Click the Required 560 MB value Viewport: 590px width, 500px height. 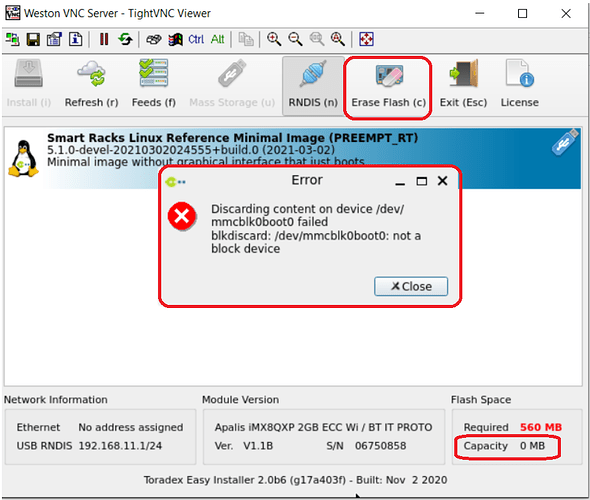pos(541,427)
